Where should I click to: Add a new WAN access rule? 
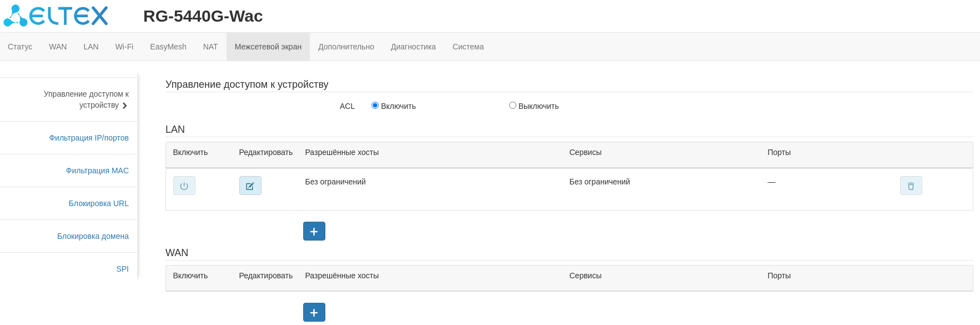coord(314,312)
